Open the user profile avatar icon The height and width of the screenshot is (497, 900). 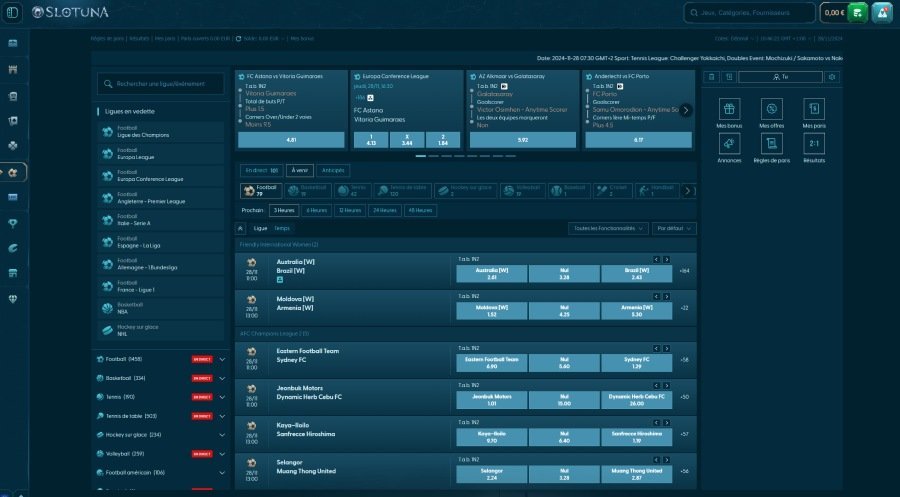[x=882, y=13]
